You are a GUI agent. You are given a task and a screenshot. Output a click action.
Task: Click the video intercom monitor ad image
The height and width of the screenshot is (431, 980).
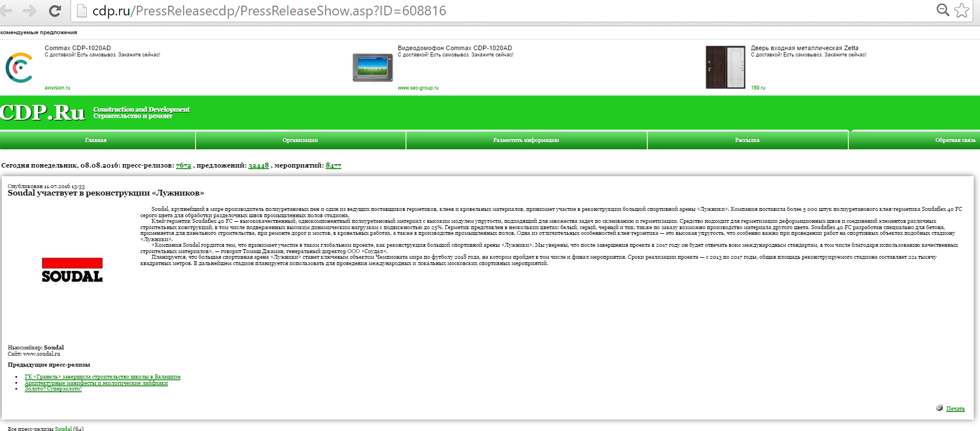(x=372, y=68)
